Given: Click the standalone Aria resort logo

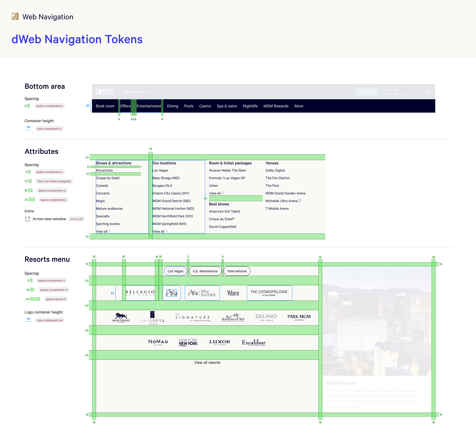Looking at the screenshot, I should point(172,293).
